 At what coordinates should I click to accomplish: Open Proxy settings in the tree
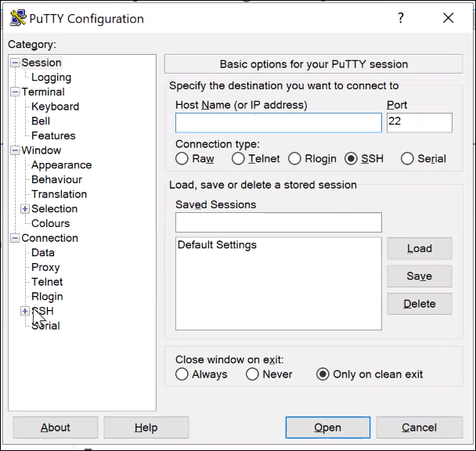(45, 267)
